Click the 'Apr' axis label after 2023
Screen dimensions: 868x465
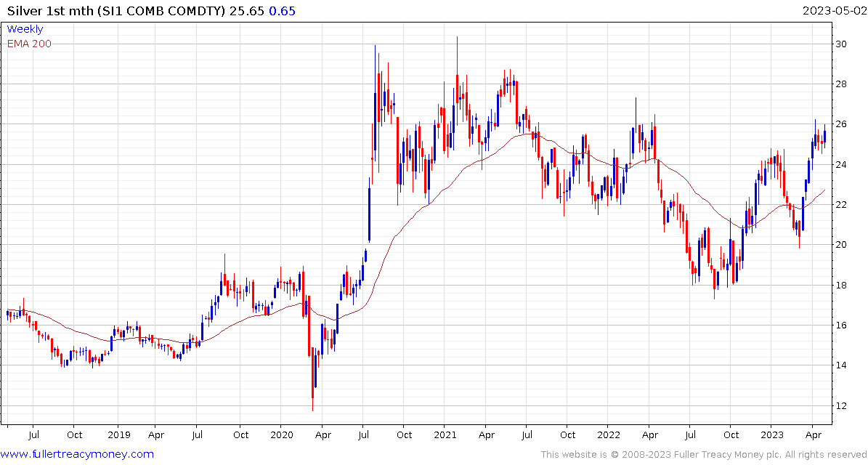pyautogui.click(x=813, y=435)
